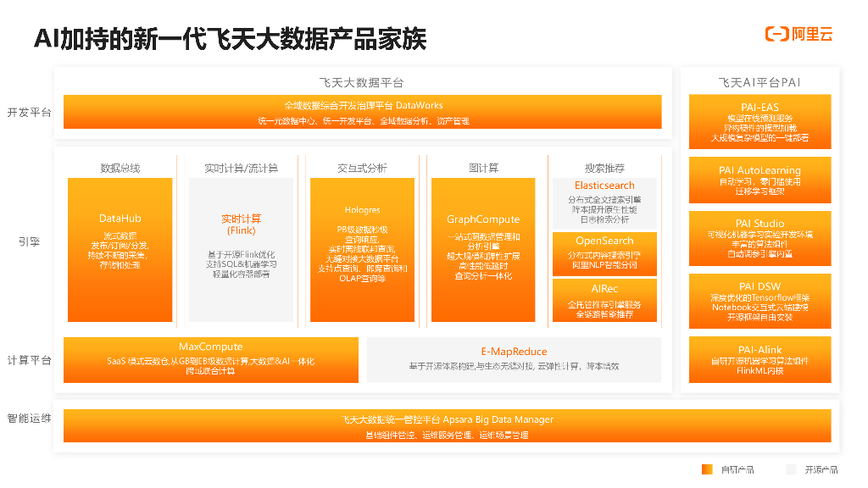Image resolution: width=868 pixels, height=488 pixels.
Task: Select the 交互式分析 column heading
Action: point(362,169)
